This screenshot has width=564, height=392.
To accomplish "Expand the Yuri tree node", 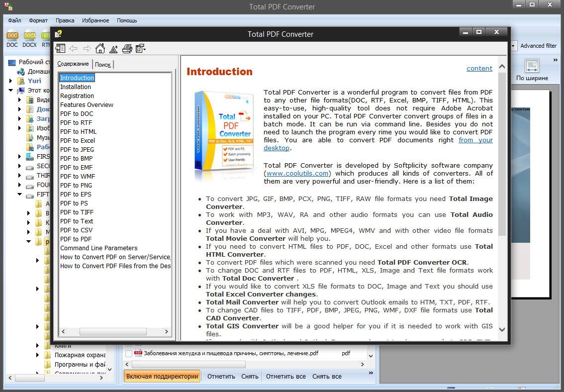I will [x=11, y=81].
